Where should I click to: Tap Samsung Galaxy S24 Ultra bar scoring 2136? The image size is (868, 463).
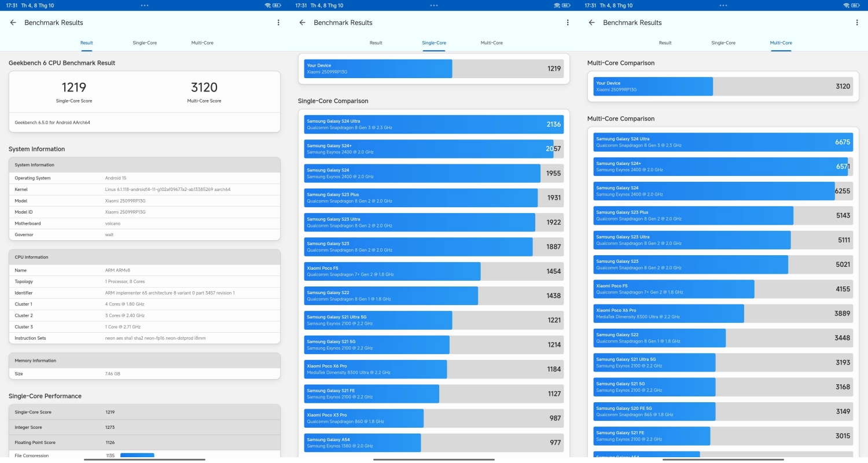[x=433, y=124]
